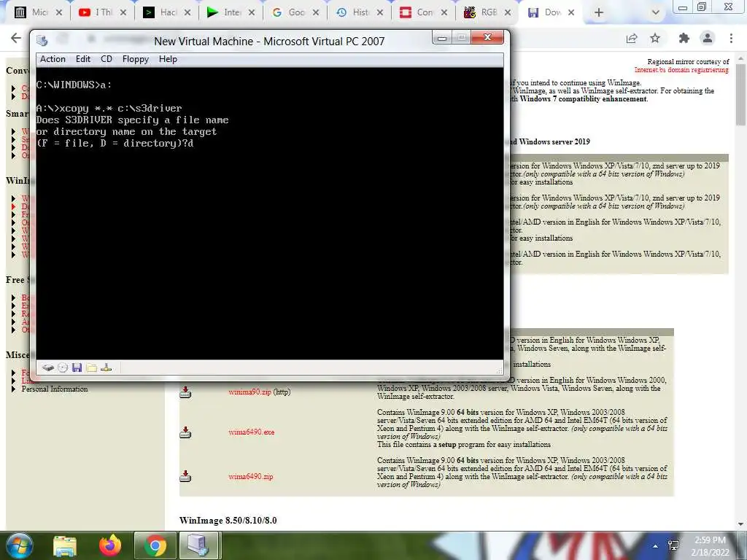Bookmark this page with the star icon
Viewport: 747px width, 560px height.
(x=655, y=38)
